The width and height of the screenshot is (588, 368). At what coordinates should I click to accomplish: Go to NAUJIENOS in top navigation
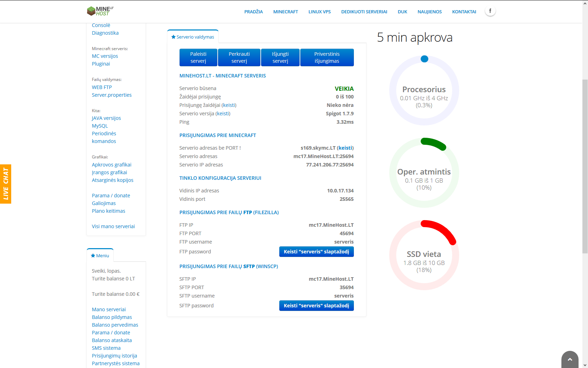click(429, 12)
